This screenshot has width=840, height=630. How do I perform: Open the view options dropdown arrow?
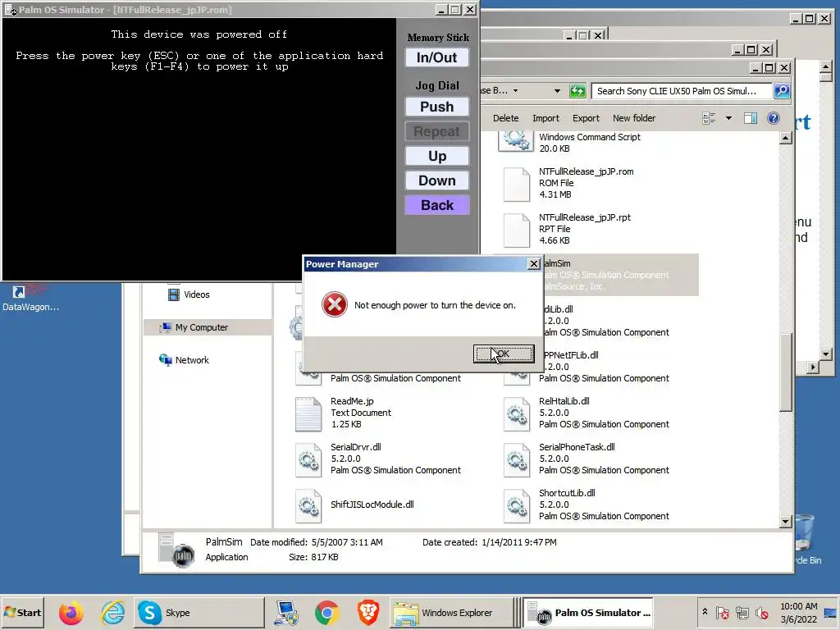pyautogui.click(x=728, y=118)
